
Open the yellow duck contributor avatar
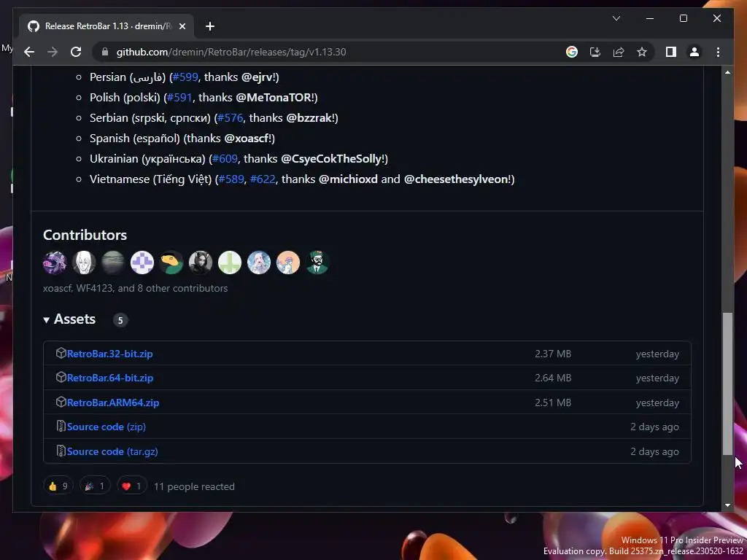click(x=171, y=262)
